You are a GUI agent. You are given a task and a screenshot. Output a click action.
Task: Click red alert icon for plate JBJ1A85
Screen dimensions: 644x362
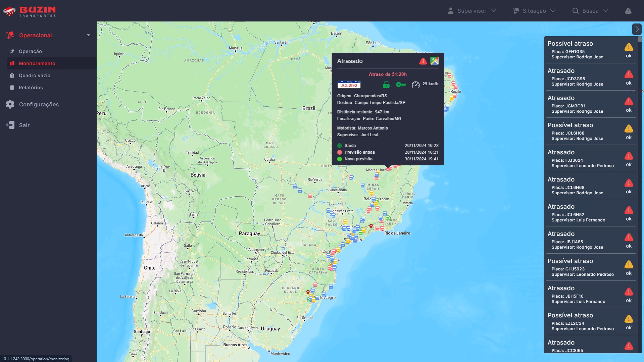pyautogui.click(x=629, y=238)
